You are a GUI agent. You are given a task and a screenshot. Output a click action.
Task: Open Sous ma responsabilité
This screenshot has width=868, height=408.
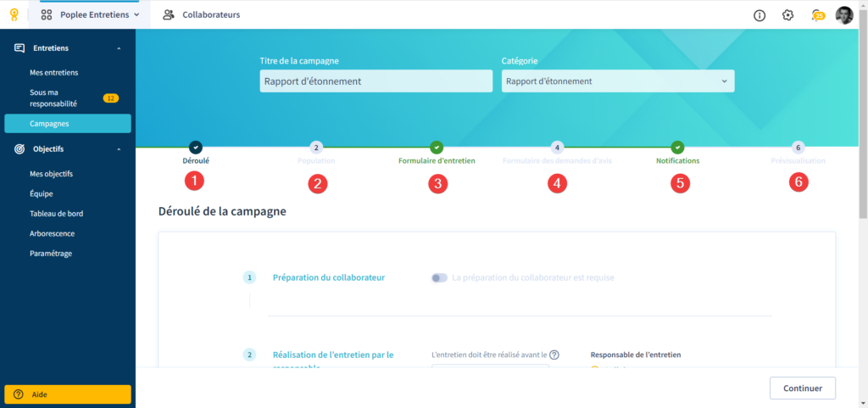(x=53, y=98)
